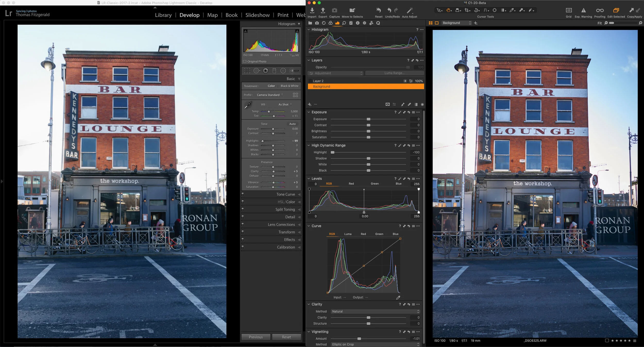The height and width of the screenshot is (347, 644).
Task: Toggle the Layer 2 checkbox
Action: click(310, 81)
